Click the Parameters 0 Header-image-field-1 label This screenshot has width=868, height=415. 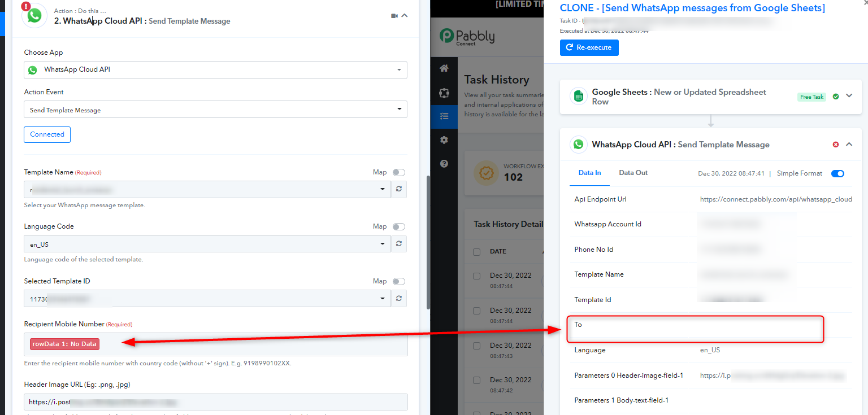(628, 375)
